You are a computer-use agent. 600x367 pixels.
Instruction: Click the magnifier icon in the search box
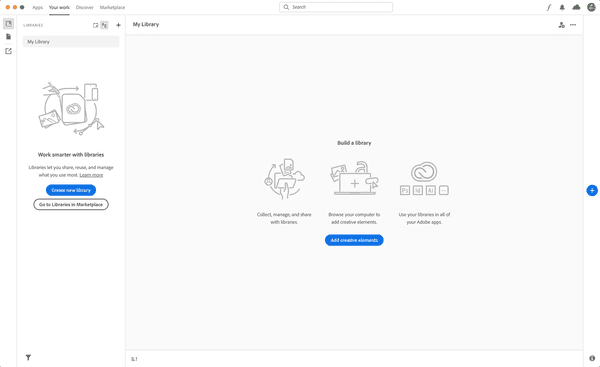point(286,7)
